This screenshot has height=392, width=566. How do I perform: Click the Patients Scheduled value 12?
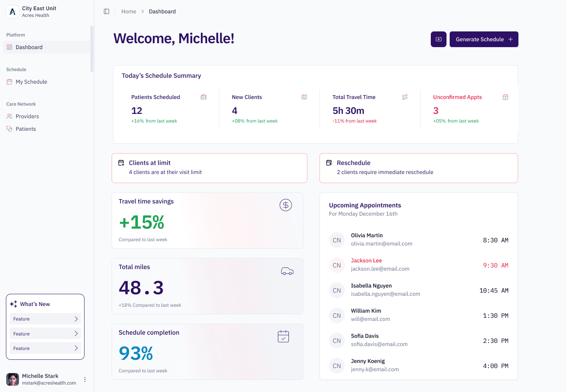pyautogui.click(x=137, y=111)
